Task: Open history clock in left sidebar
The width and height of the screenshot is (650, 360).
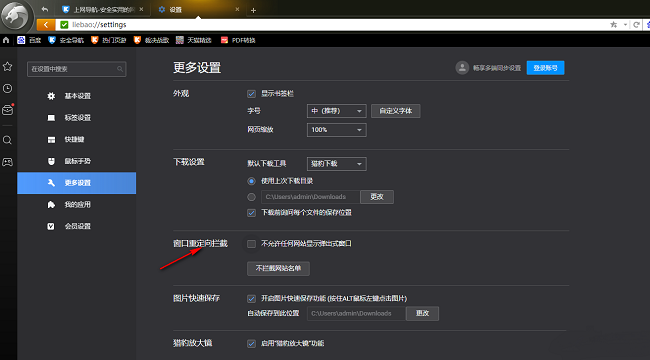Action: [7, 88]
